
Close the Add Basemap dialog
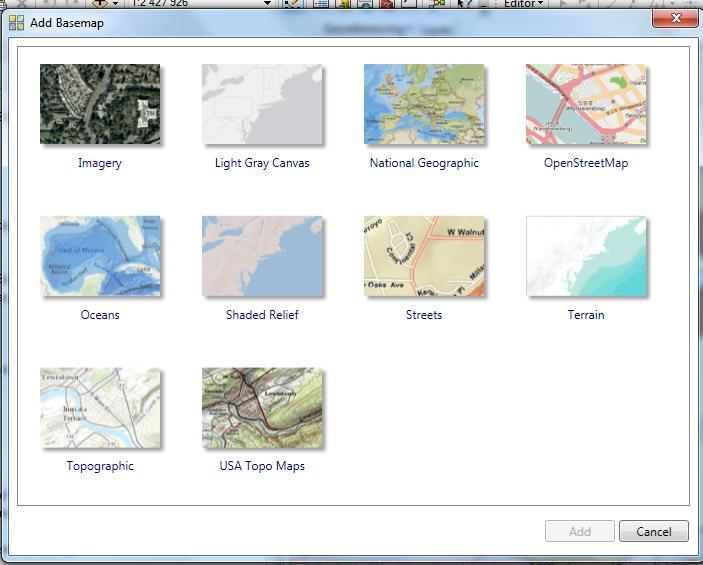[676, 18]
